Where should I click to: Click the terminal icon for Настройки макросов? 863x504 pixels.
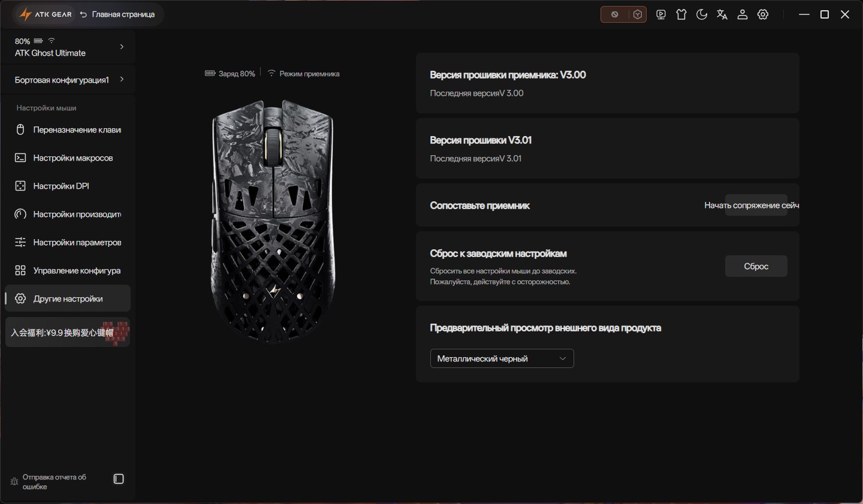click(x=20, y=158)
